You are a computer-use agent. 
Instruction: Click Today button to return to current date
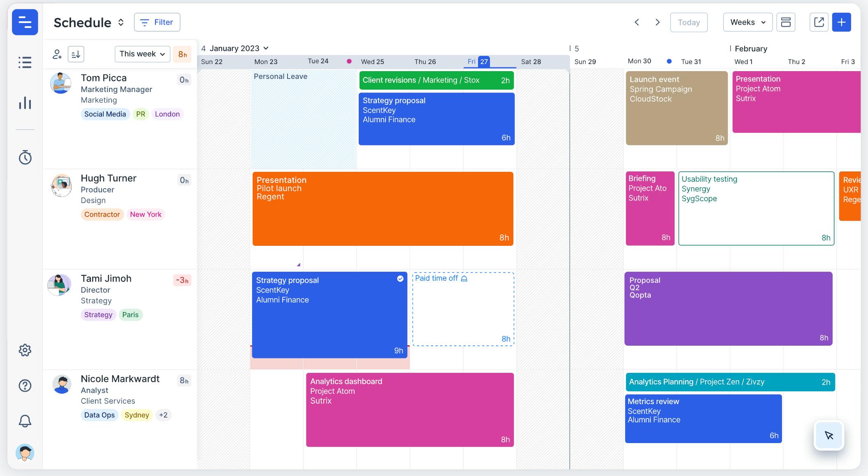click(x=689, y=22)
